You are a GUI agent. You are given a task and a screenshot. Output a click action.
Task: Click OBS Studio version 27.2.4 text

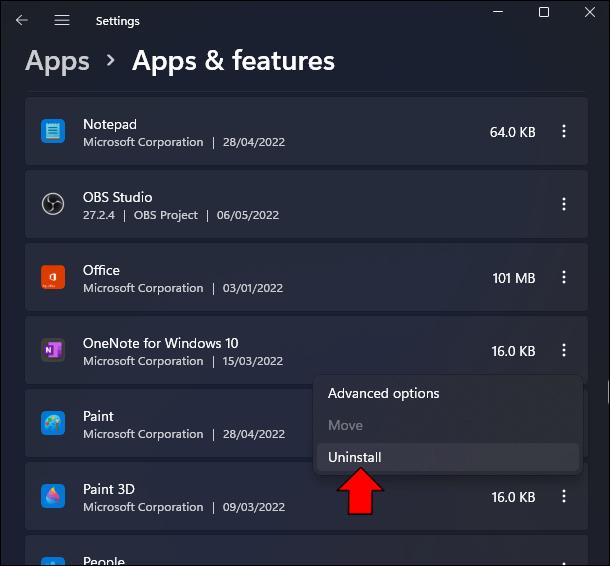pos(99,215)
